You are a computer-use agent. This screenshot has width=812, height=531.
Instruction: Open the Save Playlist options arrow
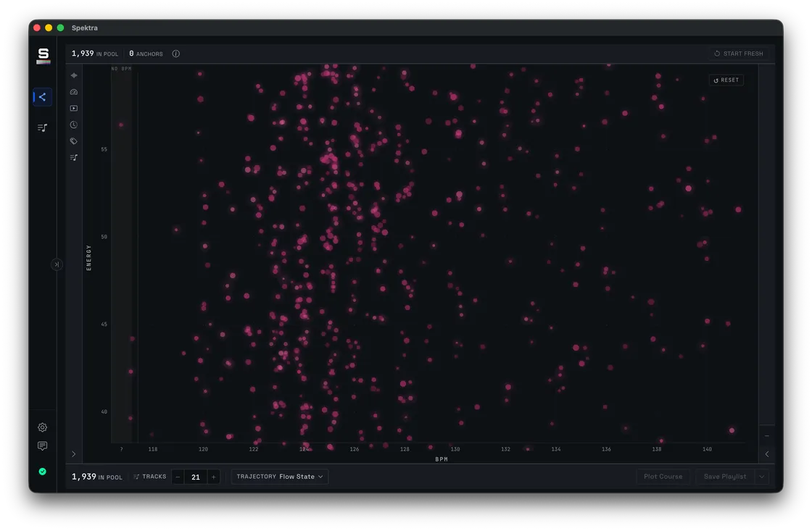pos(762,477)
